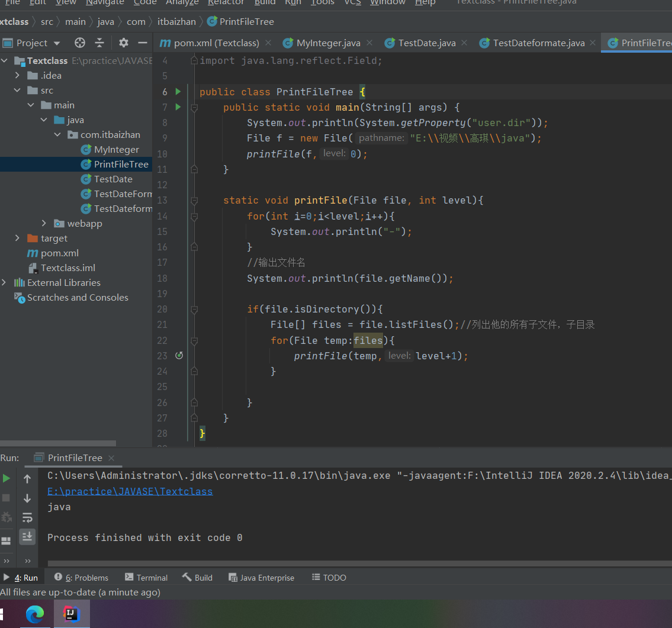Viewport: 672px width, 628px height.
Task: Click the stop process square button
Action: (x=7, y=498)
